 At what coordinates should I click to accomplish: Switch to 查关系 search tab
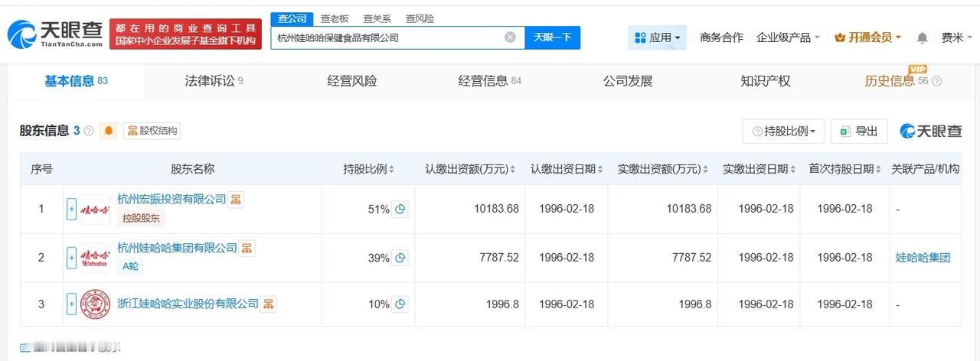377,18
